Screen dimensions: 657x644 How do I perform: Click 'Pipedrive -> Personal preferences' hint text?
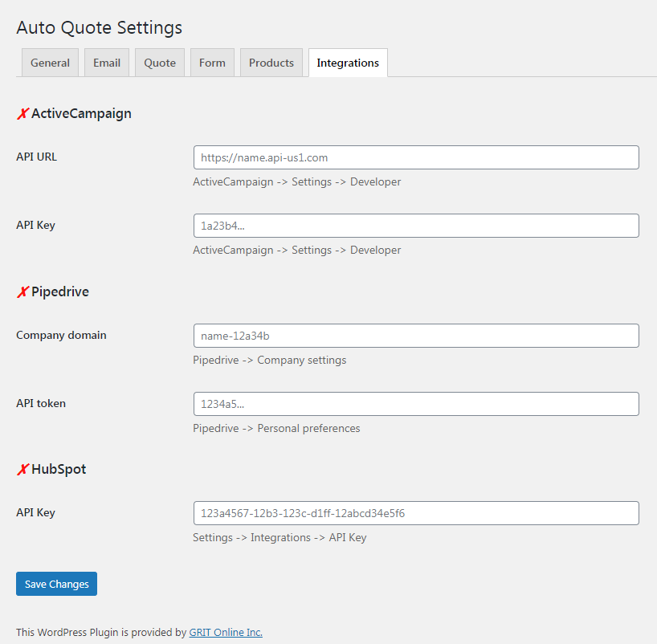[276, 428]
